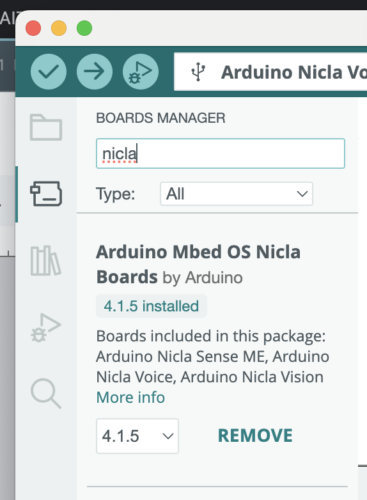This screenshot has height=500, width=367.
Task: Click the REMOVE button
Action: coord(255,436)
